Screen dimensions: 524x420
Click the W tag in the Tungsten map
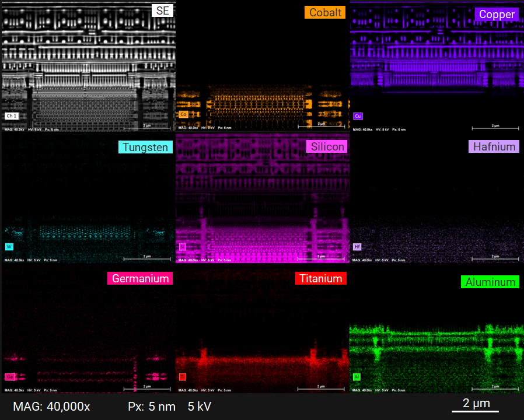coord(9,247)
